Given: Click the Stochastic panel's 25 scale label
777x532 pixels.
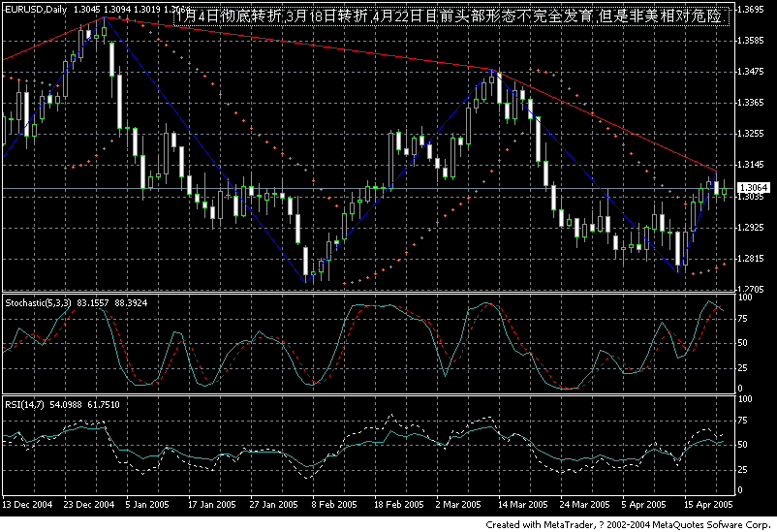Looking at the screenshot, I should click(743, 368).
